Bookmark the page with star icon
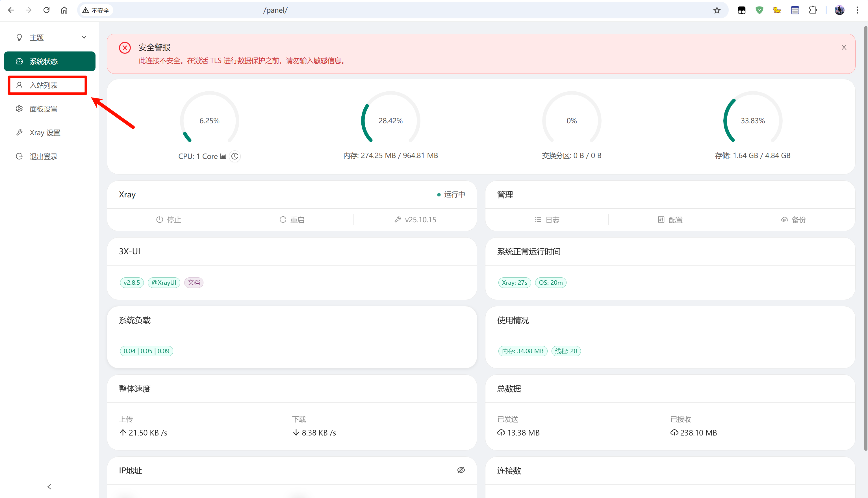868x498 pixels. (x=717, y=10)
